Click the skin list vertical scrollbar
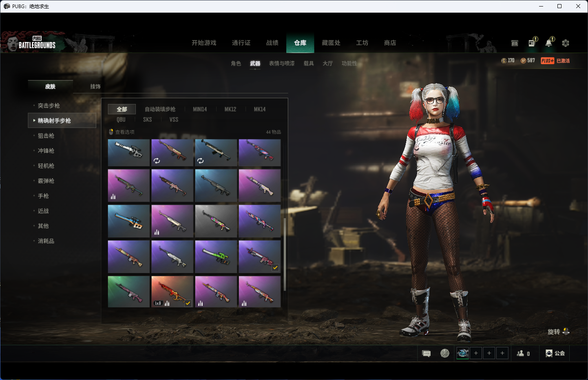The image size is (588, 380). [x=285, y=254]
